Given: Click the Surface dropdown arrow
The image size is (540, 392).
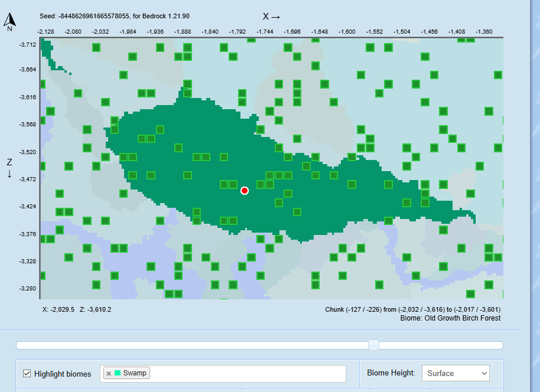Looking at the screenshot, I should [x=484, y=373].
